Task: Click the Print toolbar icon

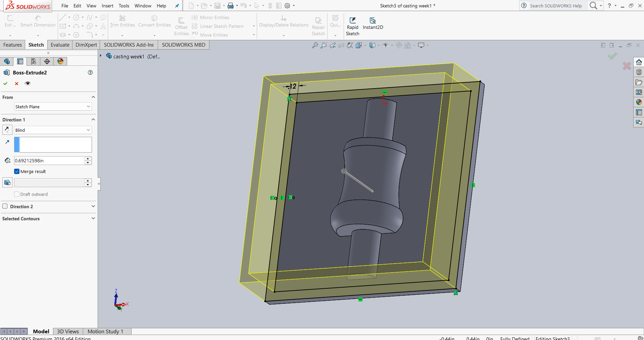Action: point(231,6)
